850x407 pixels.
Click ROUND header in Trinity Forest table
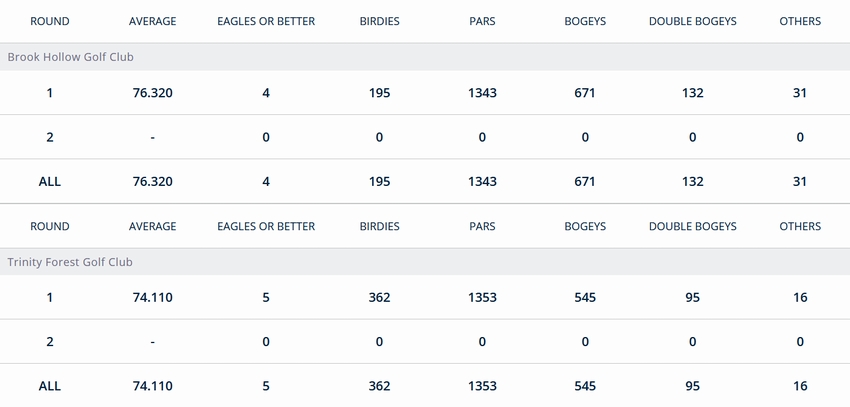(x=50, y=227)
